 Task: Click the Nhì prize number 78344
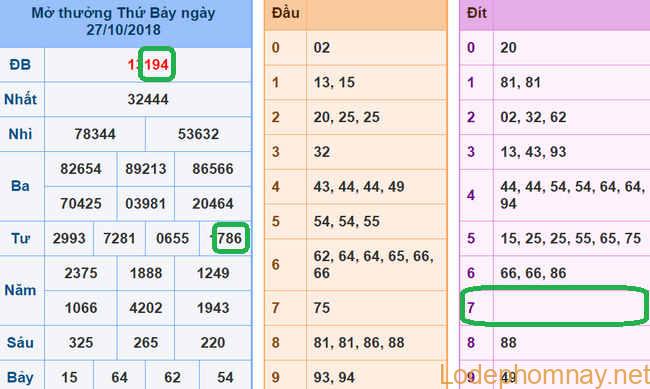pyautogui.click(x=95, y=134)
